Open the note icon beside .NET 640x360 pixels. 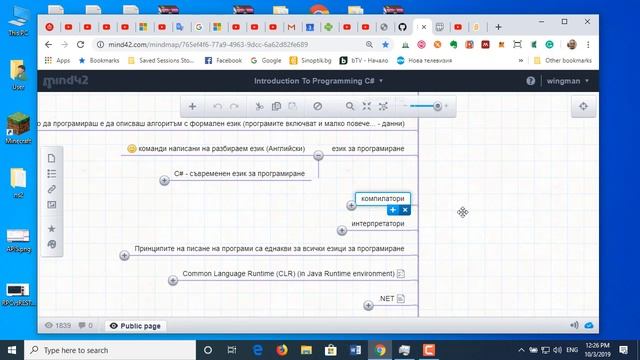point(401,298)
